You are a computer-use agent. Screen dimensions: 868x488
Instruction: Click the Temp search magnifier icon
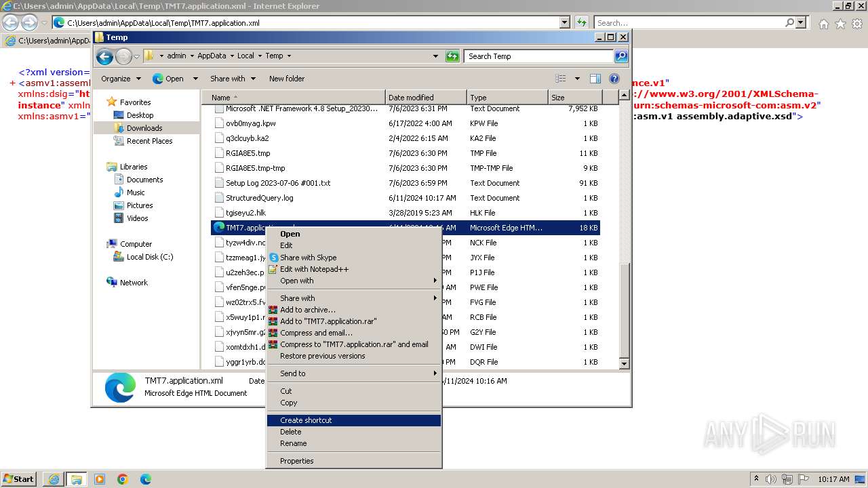(x=621, y=56)
